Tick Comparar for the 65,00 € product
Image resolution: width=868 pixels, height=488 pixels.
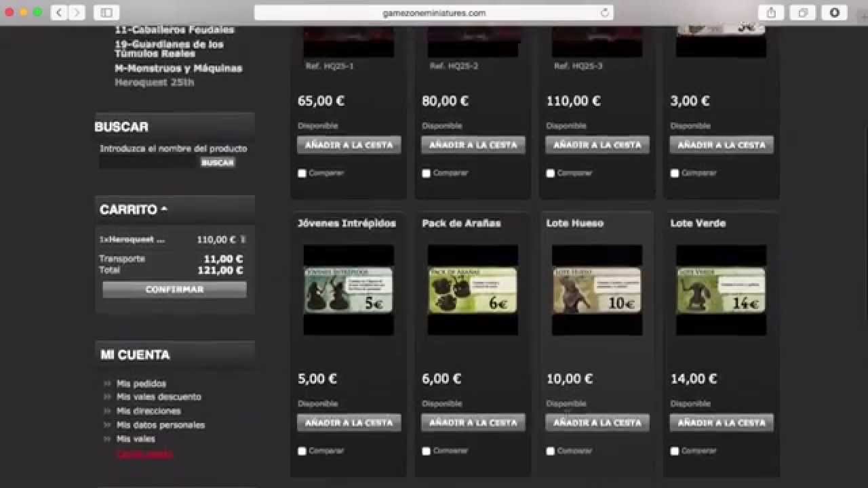click(302, 174)
